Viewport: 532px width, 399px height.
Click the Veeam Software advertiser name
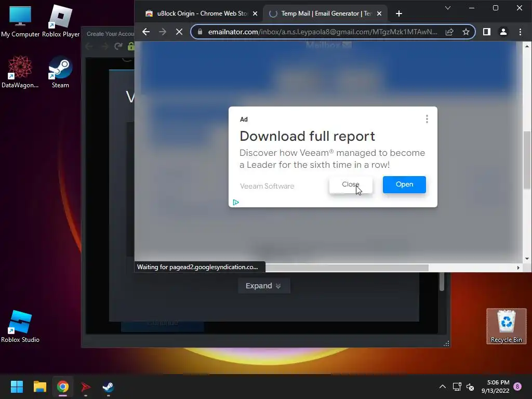point(267,186)
